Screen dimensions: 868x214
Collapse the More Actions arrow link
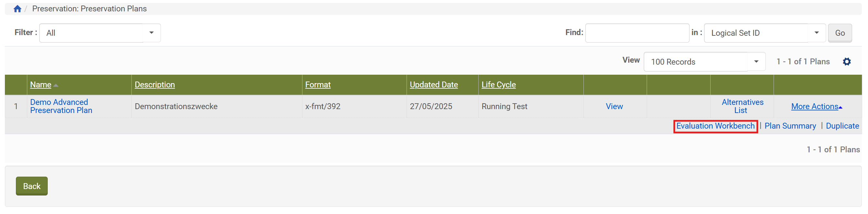pyautogui.click(x=816, y=107)
